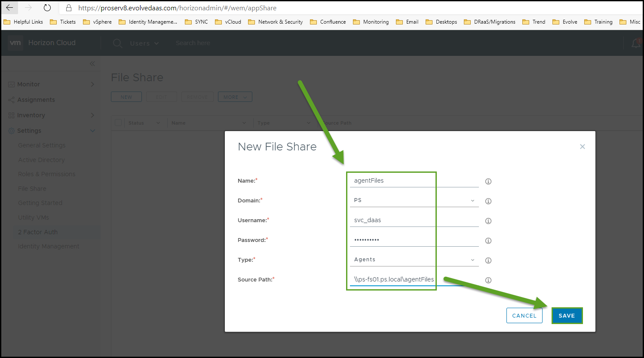
Task: Toggle the select-all checkbox in table header
Action: point(118,123)
